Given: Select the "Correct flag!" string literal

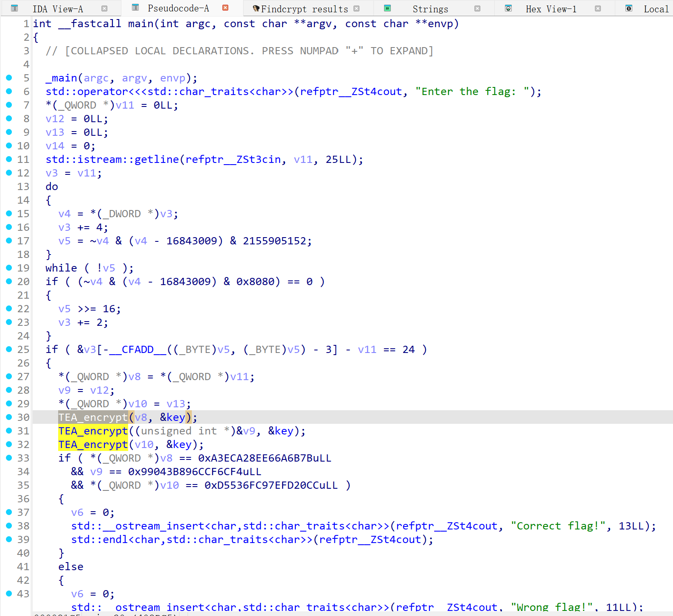Looking at the screenshot, I should [558, 526].
